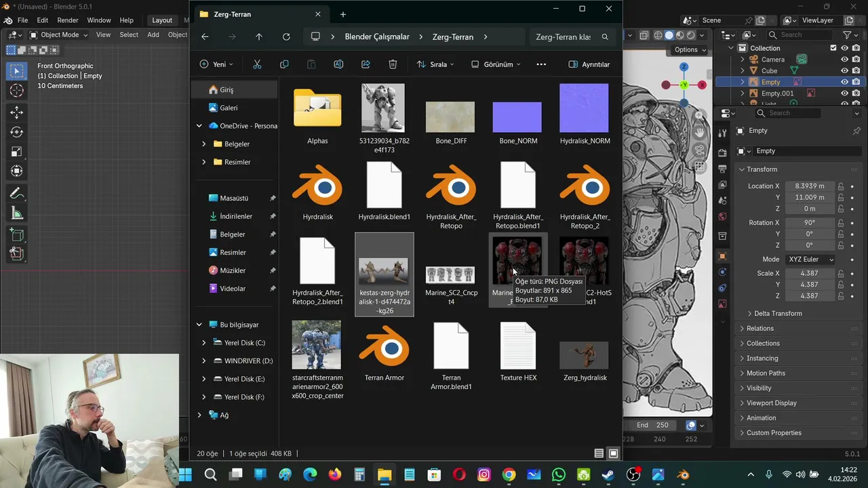Click the Yeni new item button

click(216, 64)
